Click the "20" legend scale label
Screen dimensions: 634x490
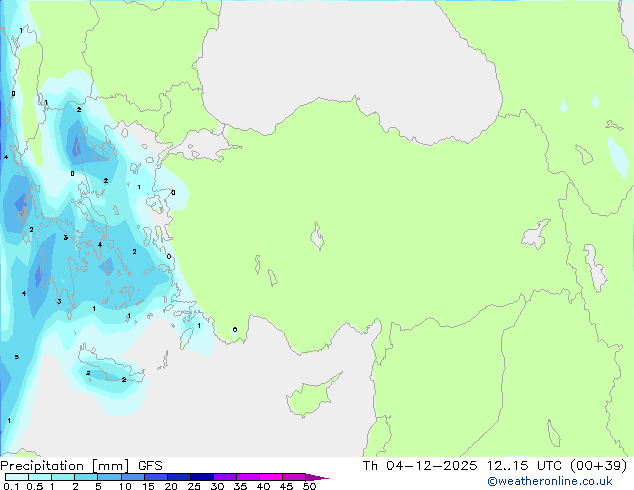[x=171, y=486]
